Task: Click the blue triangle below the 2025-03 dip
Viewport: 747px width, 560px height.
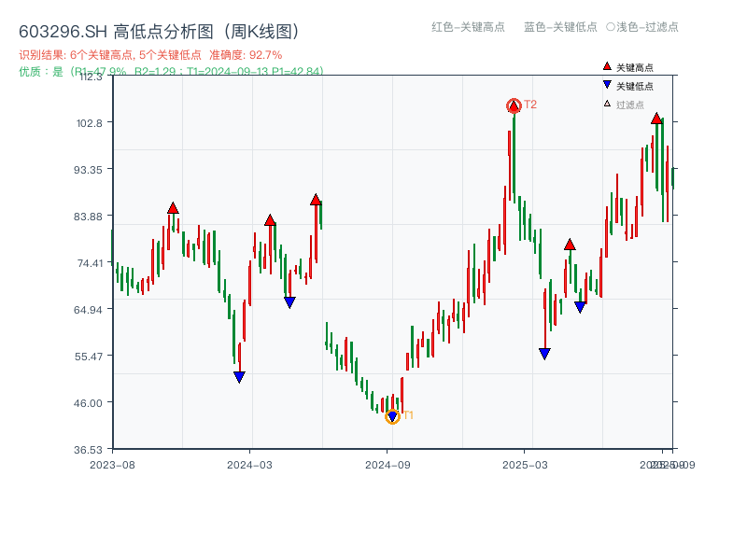Action: (544, 354)
